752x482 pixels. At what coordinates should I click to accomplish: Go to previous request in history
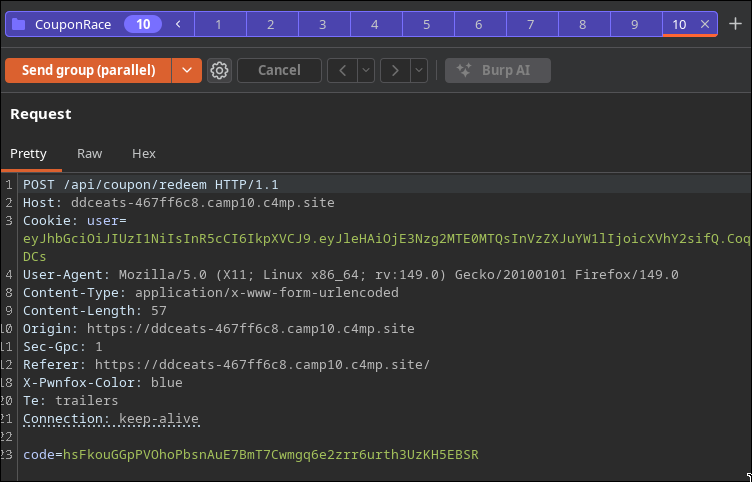coord(342,71)
